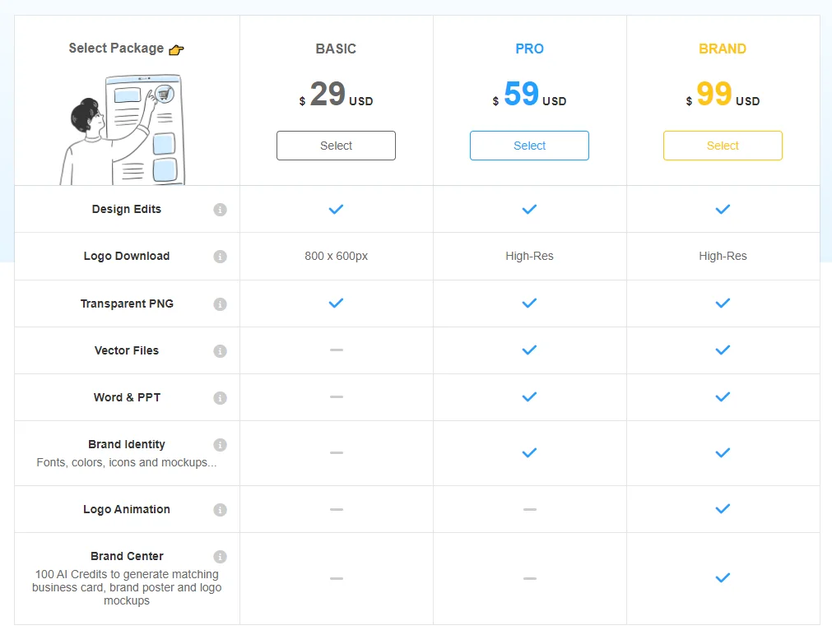The height and width of the screenshot is (644, 832).
Task: Click the BASIC plan heading
Action: pyautogui.click(x=336, y=49)
